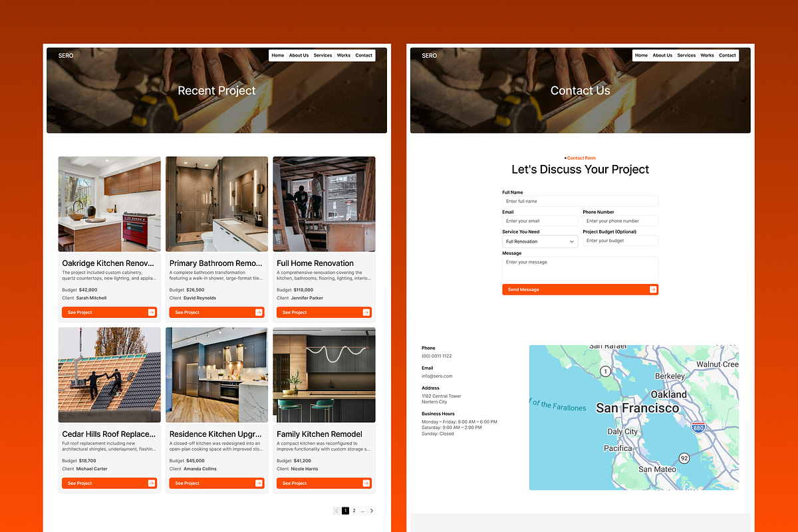The width and height of the screenshot is (798, 532).
Task: Click highway 92 marker on map
Action: point(684,459)
